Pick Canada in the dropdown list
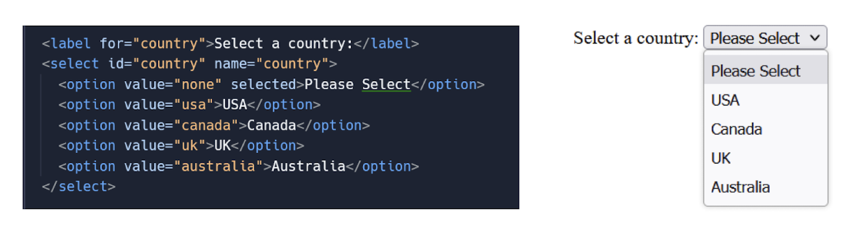Screen dimensions: 868x244 (x=765, y=129)
